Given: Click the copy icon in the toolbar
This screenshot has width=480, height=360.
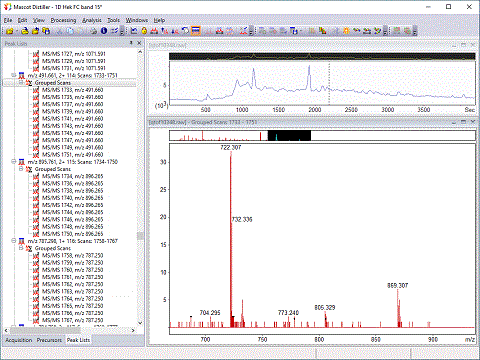Looking at the screenshot, I should [x=70, y=31].
